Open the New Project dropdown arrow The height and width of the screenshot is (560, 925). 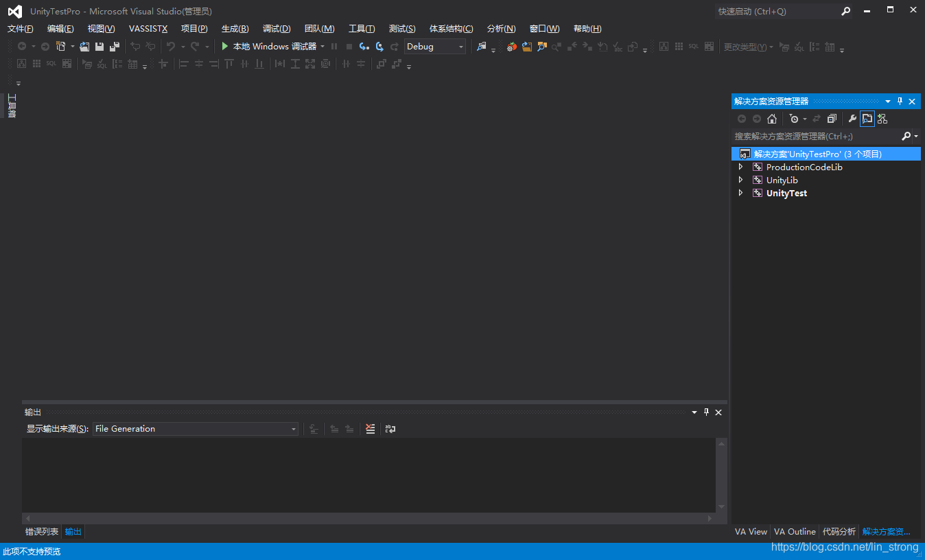[72, 47]
